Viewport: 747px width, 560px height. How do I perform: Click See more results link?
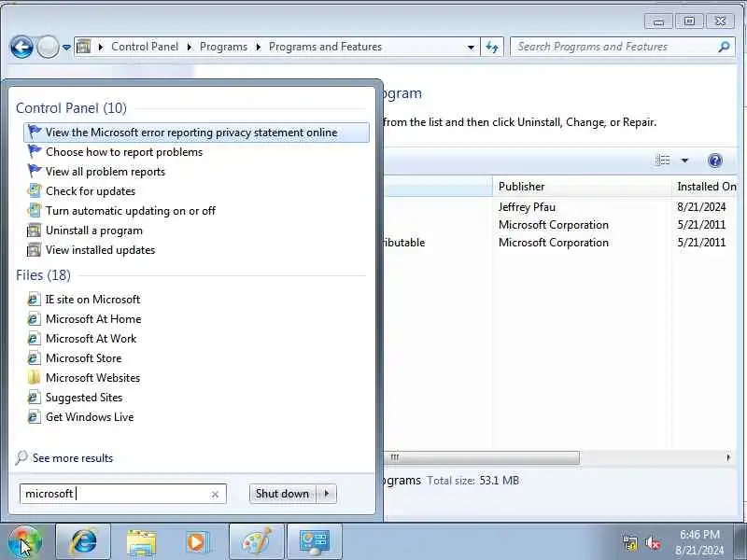(73, 458)
